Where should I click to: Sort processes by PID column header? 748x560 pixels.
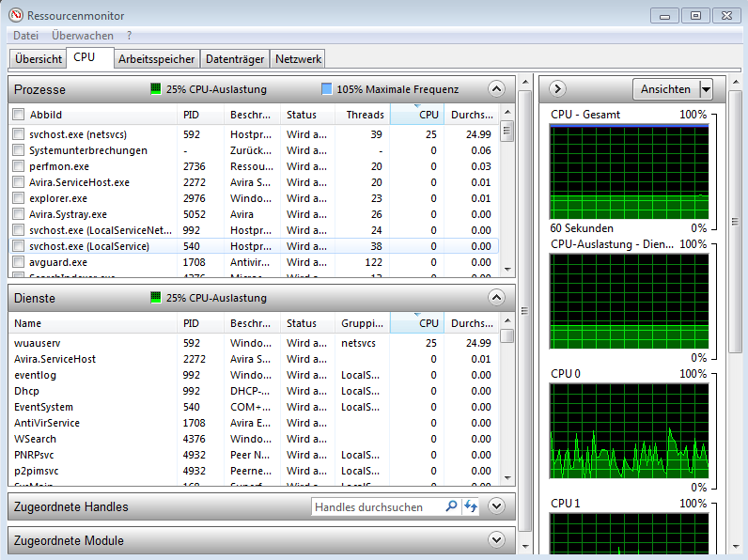point(200,115)
